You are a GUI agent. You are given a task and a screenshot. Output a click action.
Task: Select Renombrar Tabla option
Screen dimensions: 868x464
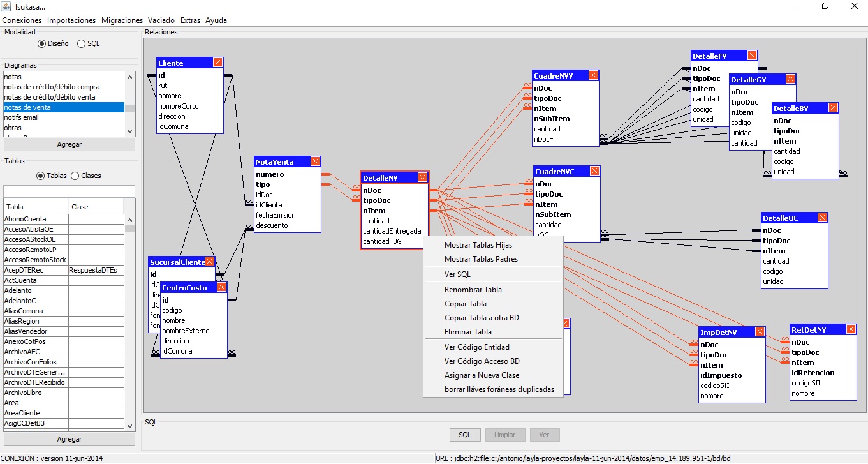[493, 290]
